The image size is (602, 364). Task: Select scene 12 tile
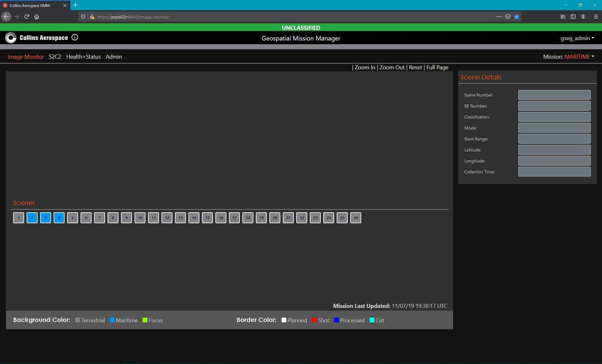167,218
